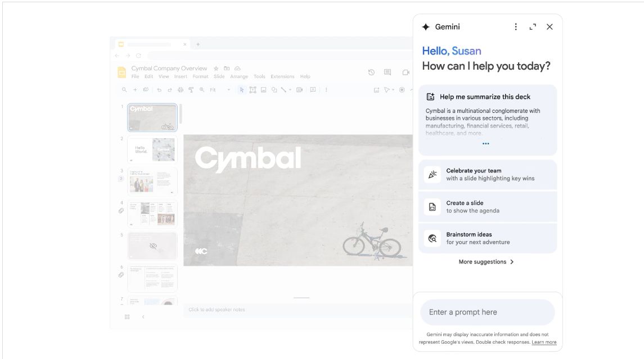Open the line tool dropdown arrow
This screenshot has height=359, width=644.
290,90
